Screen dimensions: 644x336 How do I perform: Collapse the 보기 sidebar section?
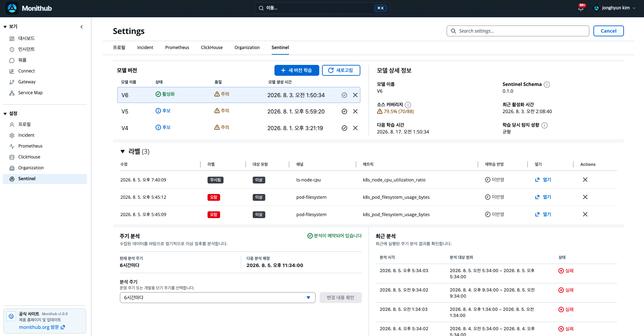(x=5, y=27)
